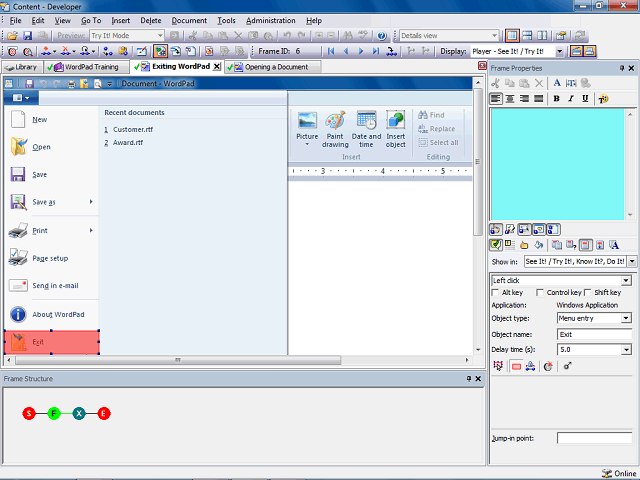Switch to the WordPad Training tab
The width and height of the screenshot is (640, 480).
(x=86, y=67)
